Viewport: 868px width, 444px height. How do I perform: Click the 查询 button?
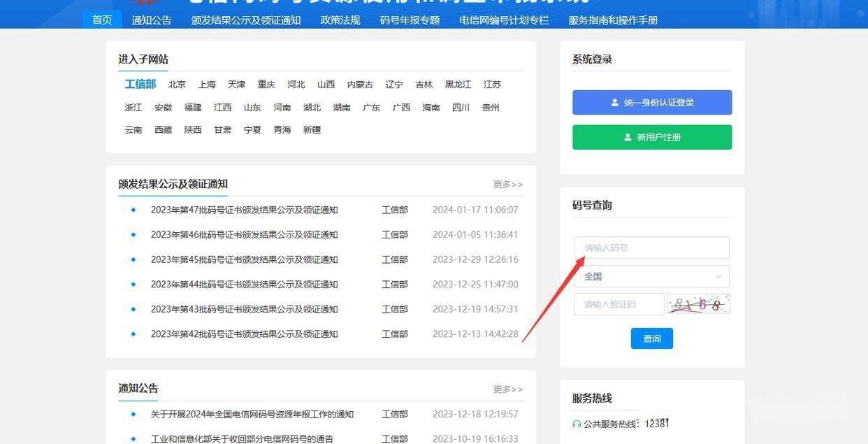click(x=652, y=338)
